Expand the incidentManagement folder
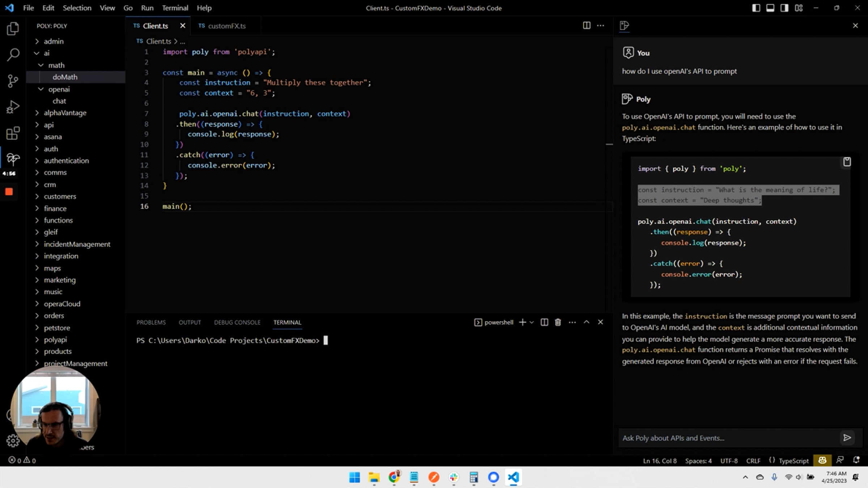This screenshot has width=868, height=488. [x=37, y=244]
